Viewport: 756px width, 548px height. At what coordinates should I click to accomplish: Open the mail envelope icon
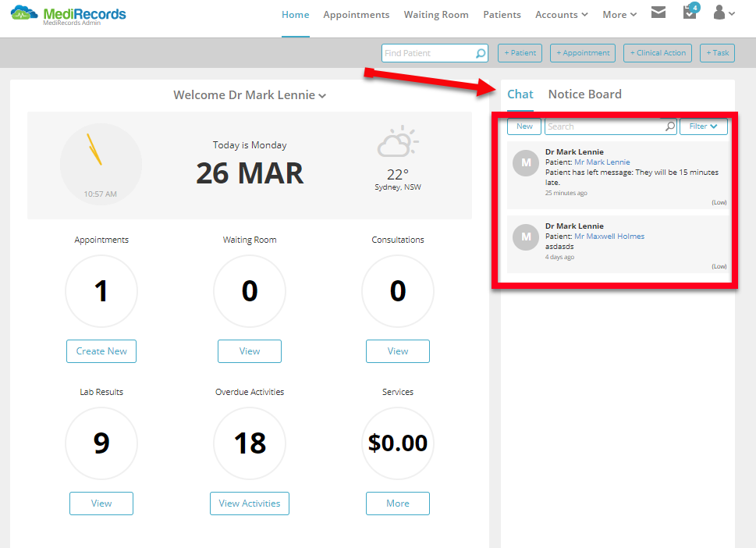click(658, 12)
